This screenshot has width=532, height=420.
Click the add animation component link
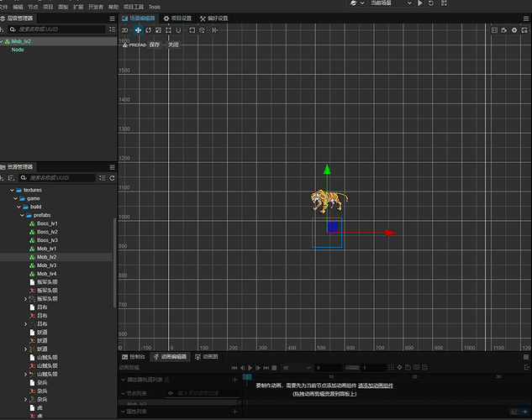[376, 386]
